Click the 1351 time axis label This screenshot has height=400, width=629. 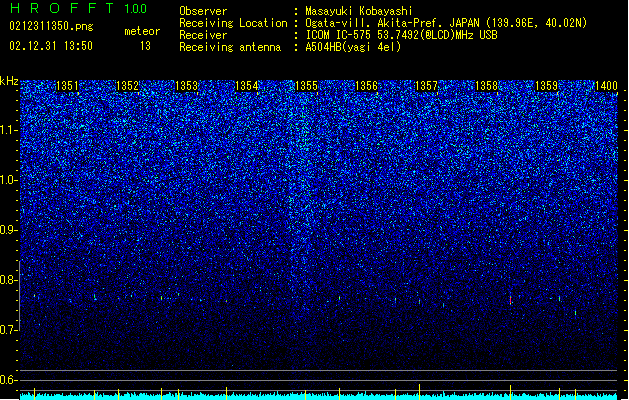[x=67, y=86]
